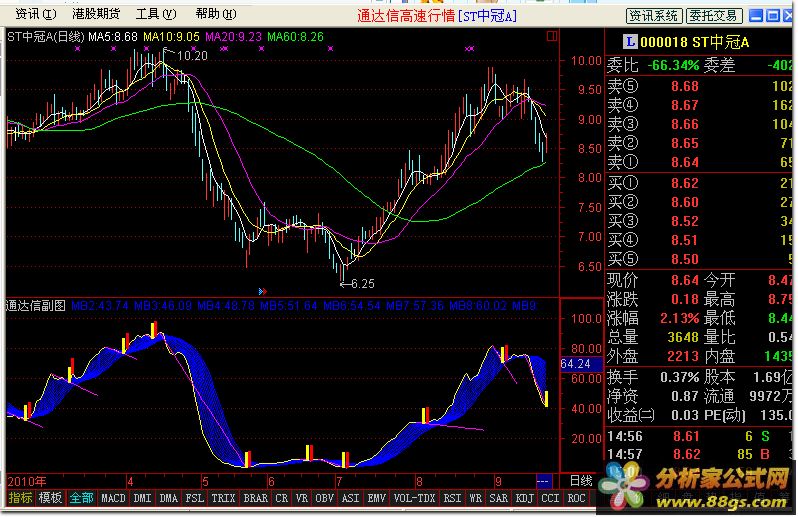Click the 卖④ price 8.67
798x517 pixels.
(685, 105)
